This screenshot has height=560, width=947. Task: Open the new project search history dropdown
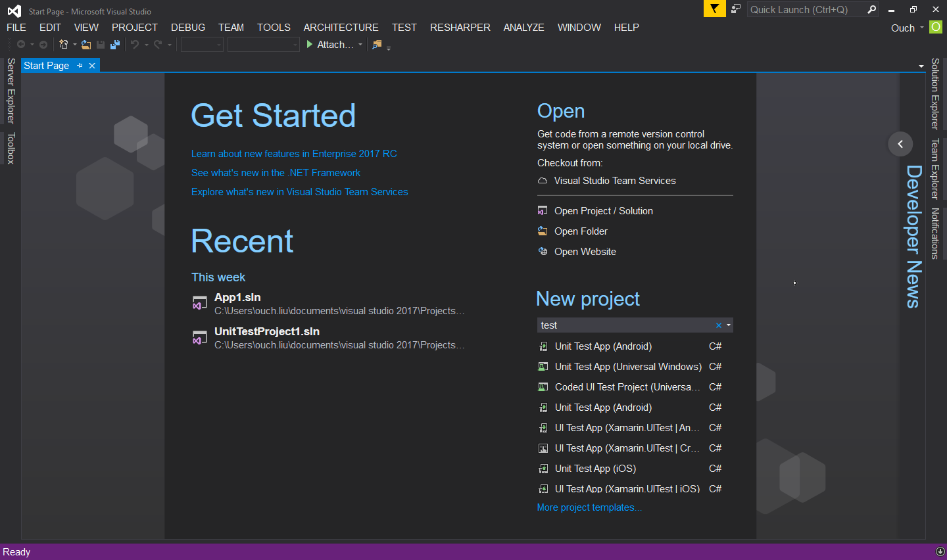(729, 325)
